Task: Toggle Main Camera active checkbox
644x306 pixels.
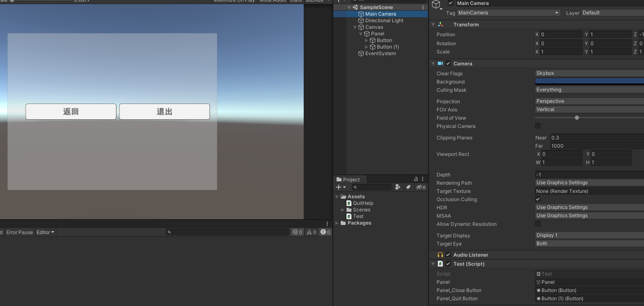Action: click(x=451, y=3)
